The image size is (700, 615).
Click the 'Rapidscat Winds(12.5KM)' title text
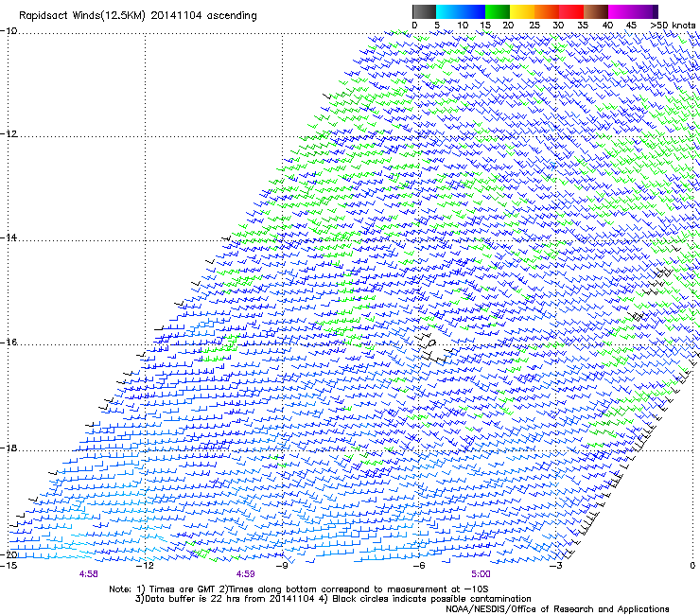click(x=82, y=16)
